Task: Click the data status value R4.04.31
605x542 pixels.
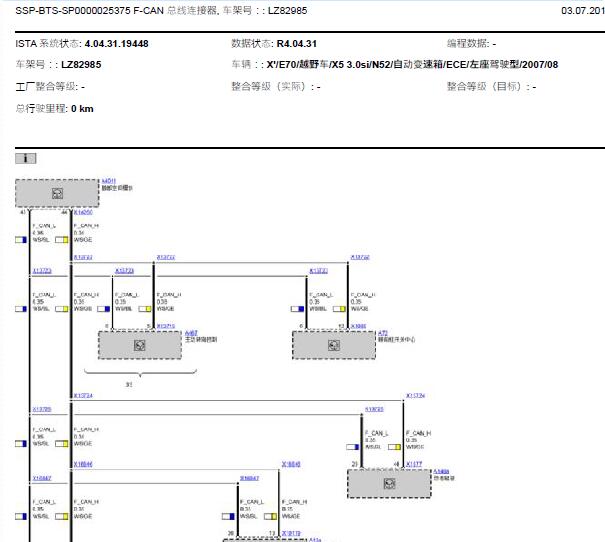Action: tap(297, 44)
